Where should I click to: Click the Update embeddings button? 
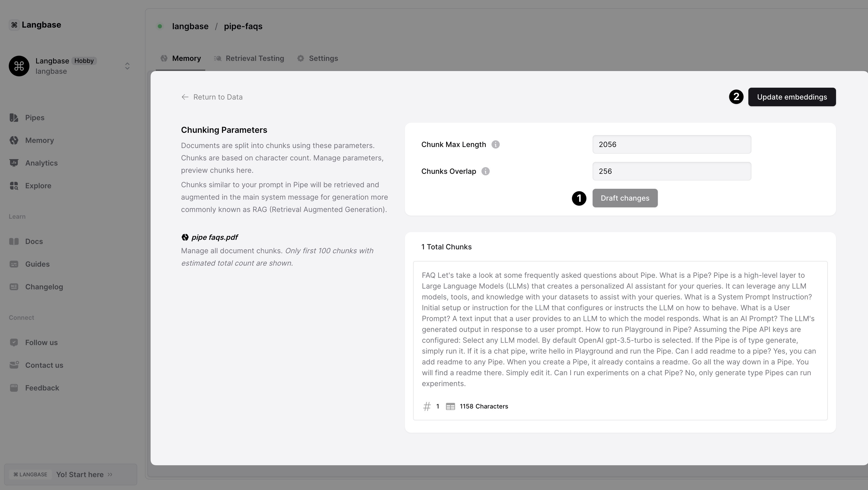[791, 97]
